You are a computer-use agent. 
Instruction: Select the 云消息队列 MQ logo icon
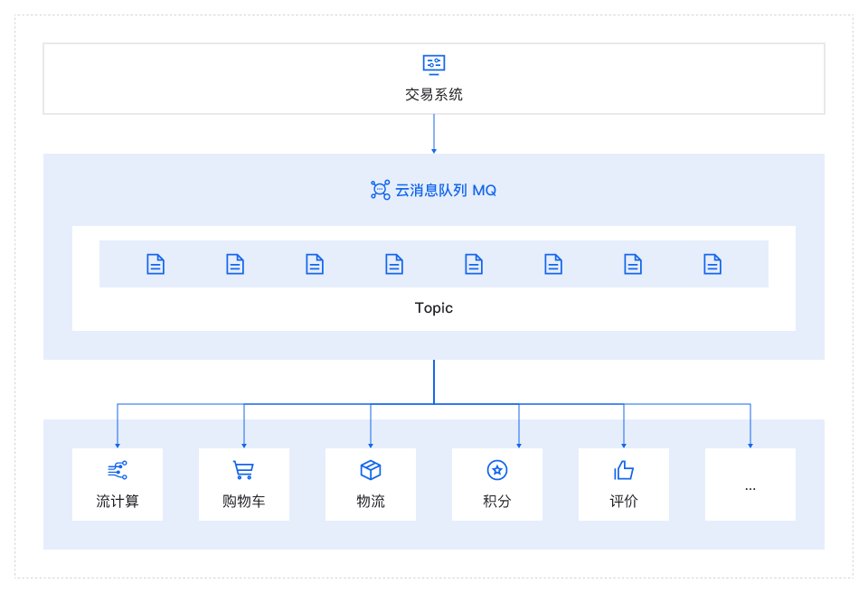(378, 190)
